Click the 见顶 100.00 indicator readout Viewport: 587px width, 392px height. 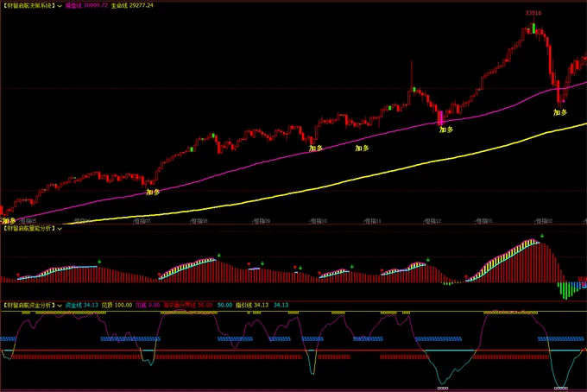tap(117, 305)
